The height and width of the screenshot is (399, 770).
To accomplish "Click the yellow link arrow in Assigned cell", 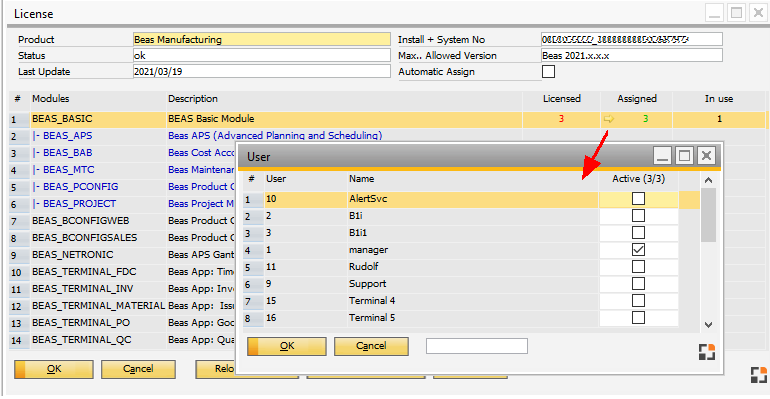I will (x=608, y=119).
